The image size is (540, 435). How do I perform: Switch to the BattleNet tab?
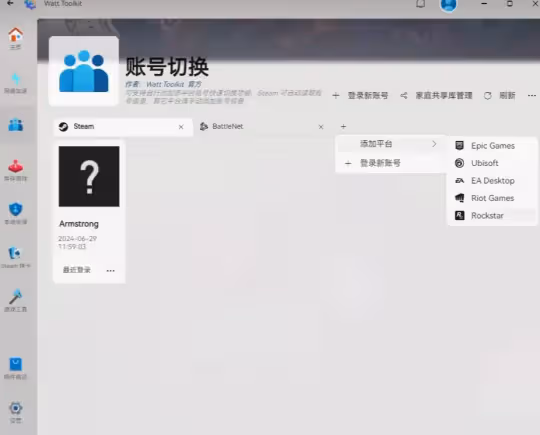pos(262,127)
